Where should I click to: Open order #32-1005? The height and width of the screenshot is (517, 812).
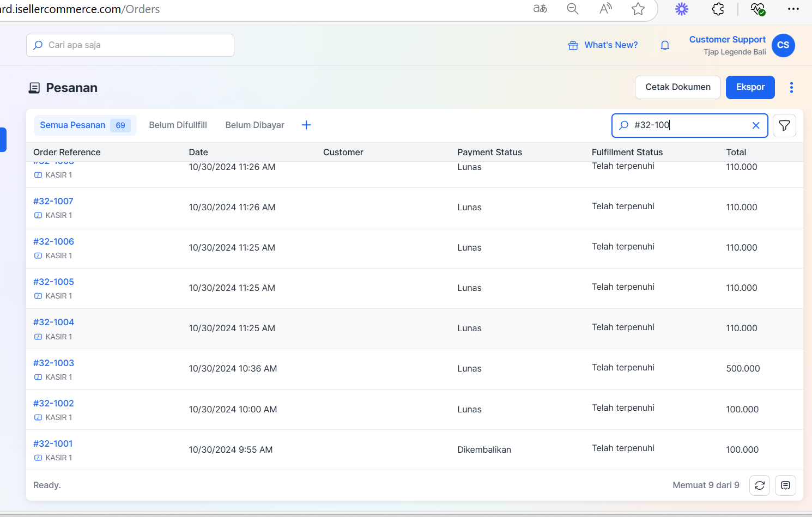point(53,282)
